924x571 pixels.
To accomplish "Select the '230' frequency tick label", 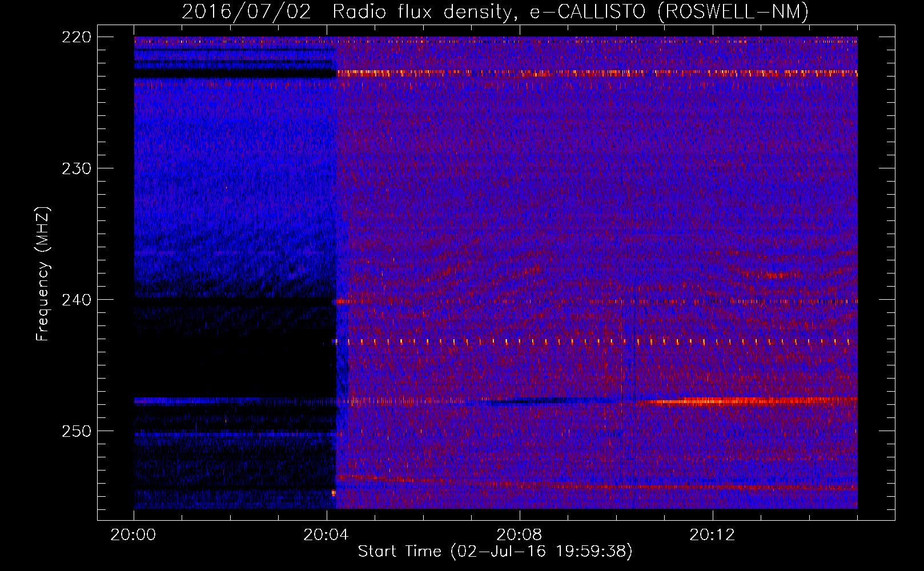I will 77,168.
